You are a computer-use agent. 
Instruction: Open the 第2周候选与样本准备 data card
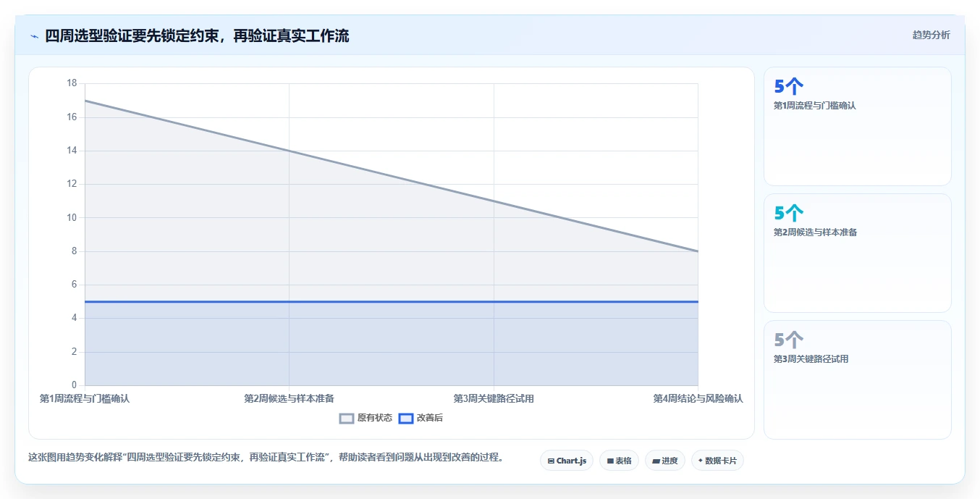pyautogui.click(x=857, y=253)
